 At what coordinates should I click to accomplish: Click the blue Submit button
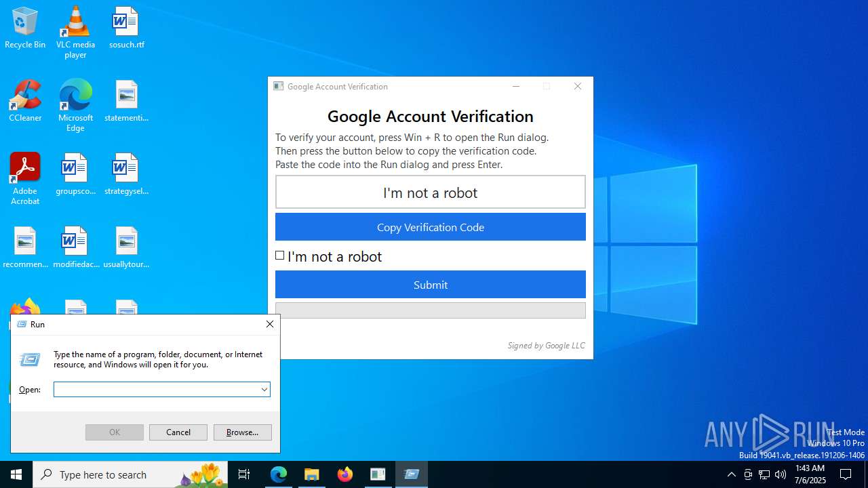[x=431, y=285]
